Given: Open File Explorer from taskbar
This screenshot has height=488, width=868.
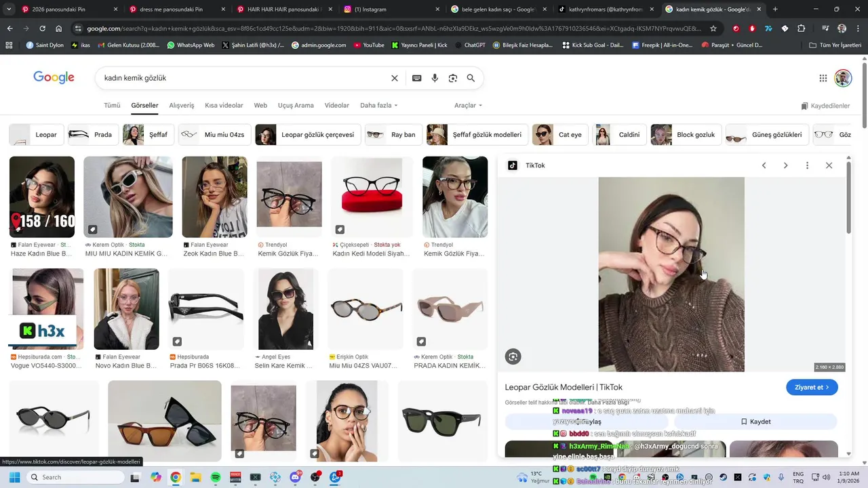Looking at the screenshot, I should click(195, 477).
